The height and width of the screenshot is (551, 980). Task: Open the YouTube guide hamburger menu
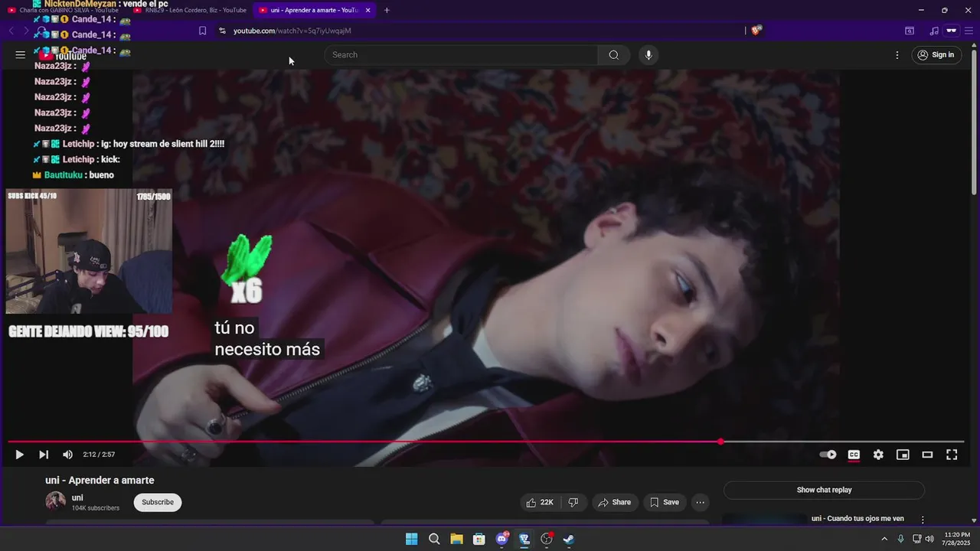point(21,55)
